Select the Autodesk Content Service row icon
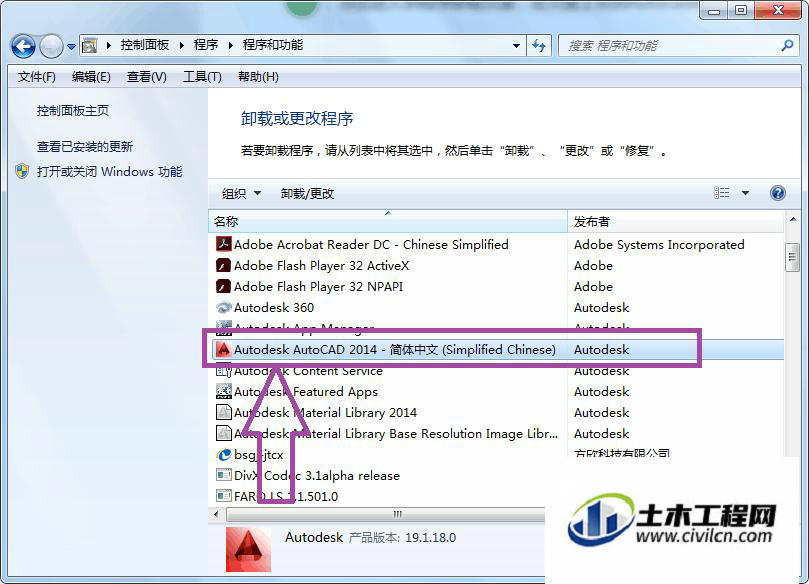Viewport: 809px width, 584px height. point(223,370)
